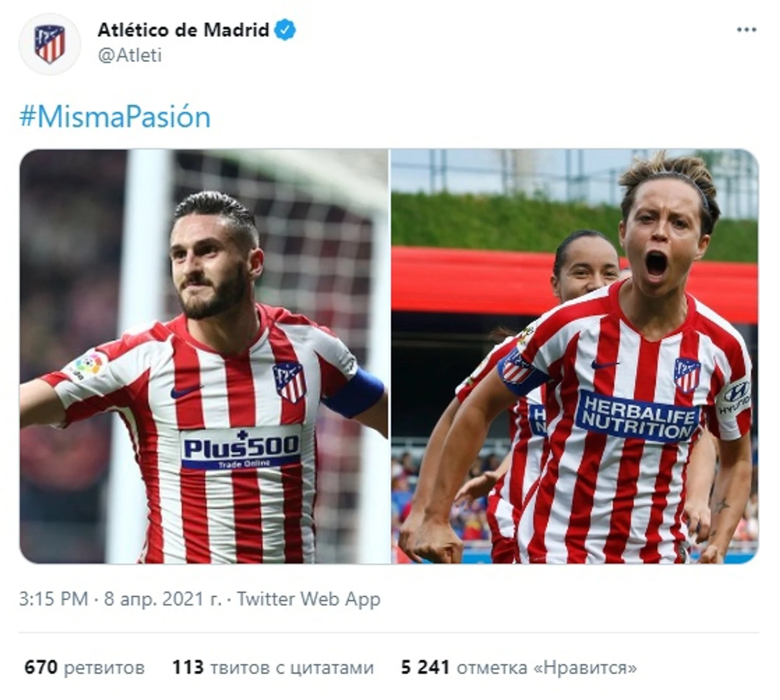This screenshot has height=700, width=780.
Task: Open the right photo with Herbalife jersey
Action: 575,356
